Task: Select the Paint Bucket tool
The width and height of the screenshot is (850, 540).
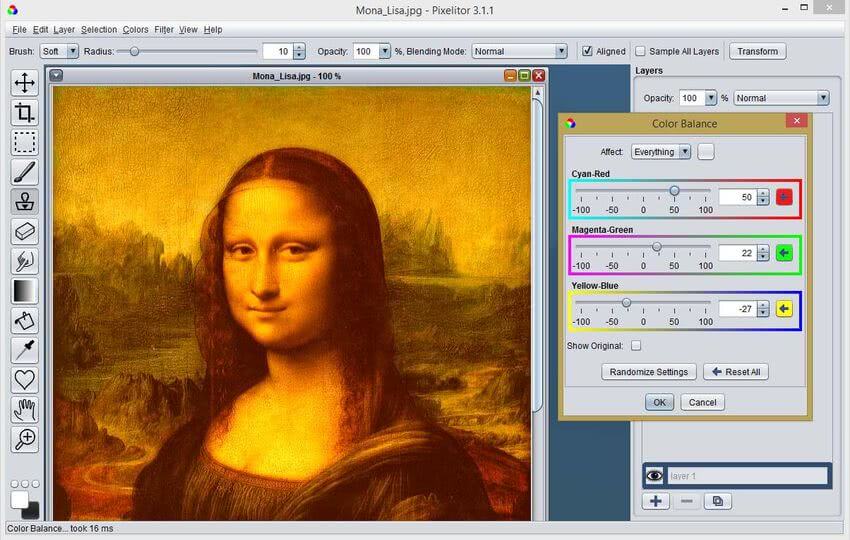Action: point(24,320)
